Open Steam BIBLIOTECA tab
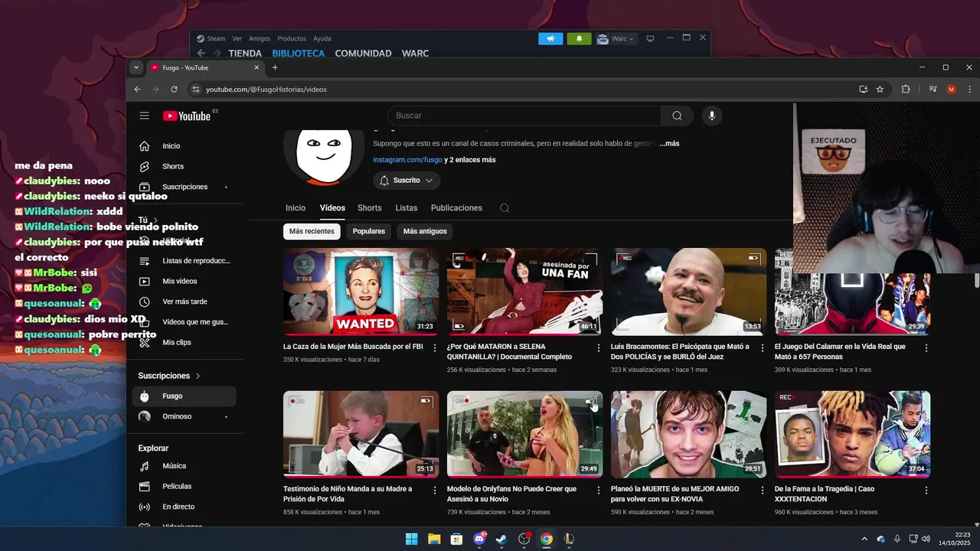 click(298, 54)
